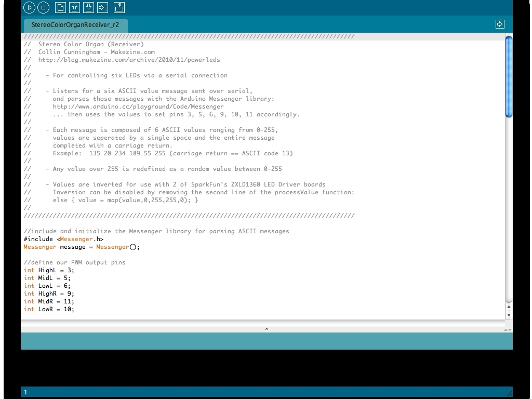Click the 'int MidR = 11;' line
The image size is (532, 399).
tap(49, 302)
